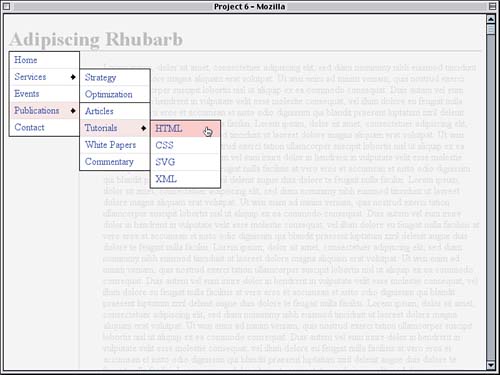The width and height of the screenshot is (500, 375).
Task: Click the scrollbar down arrow
Action: [491, 365]
